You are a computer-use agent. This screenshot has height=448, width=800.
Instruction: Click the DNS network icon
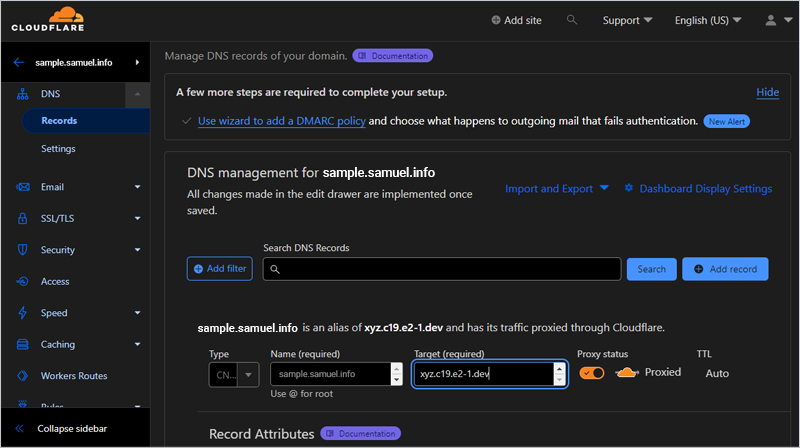(22, 94)
